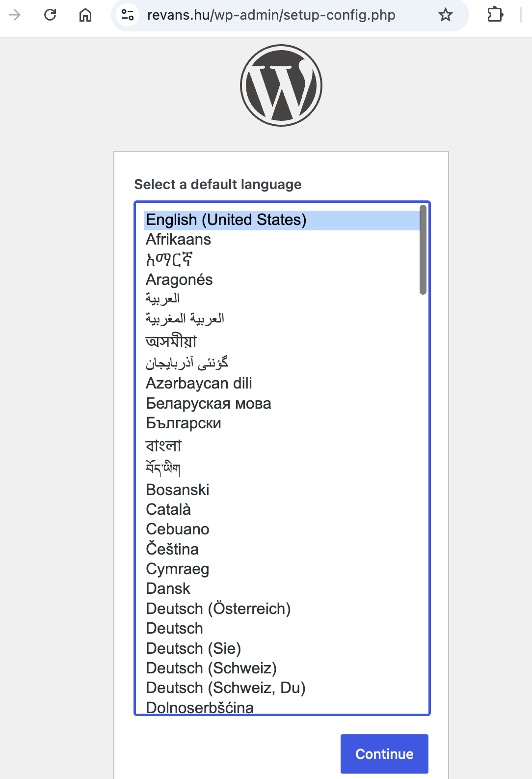532x779 pixels.
Task: Select Aragonés in the language list
Action: pyautogui.click(x=282, y=279)
